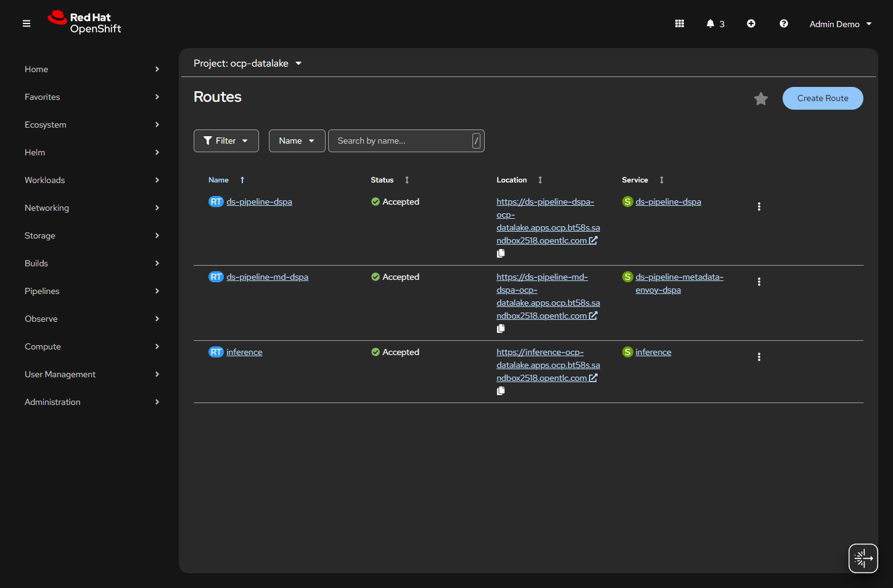This screenshot has height=588, width=893.
Task: Expand the Workloads navigation section
Action: pos(92,180)
